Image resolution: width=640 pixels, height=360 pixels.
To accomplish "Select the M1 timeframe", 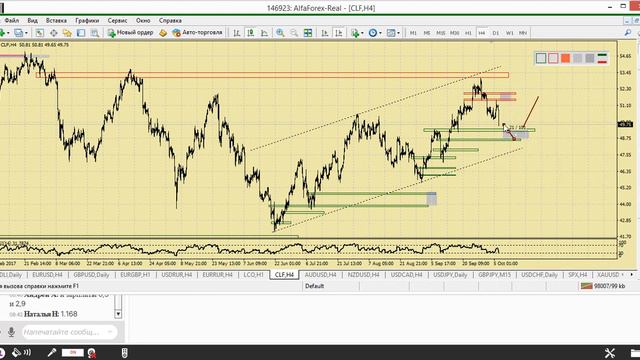I will 413,33.
